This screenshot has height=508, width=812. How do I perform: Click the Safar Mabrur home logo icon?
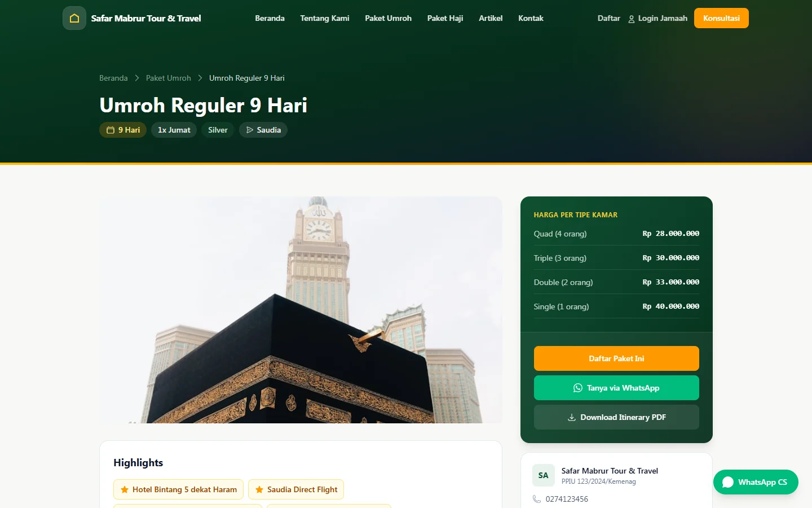[74, 18]
